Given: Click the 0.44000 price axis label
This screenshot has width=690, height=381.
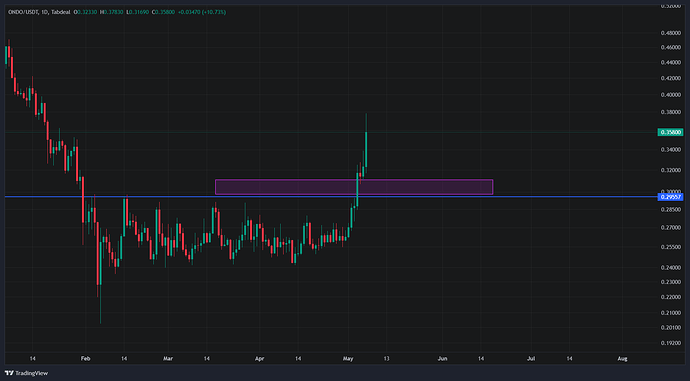Looking at the screenshot, I should (671, 63).
